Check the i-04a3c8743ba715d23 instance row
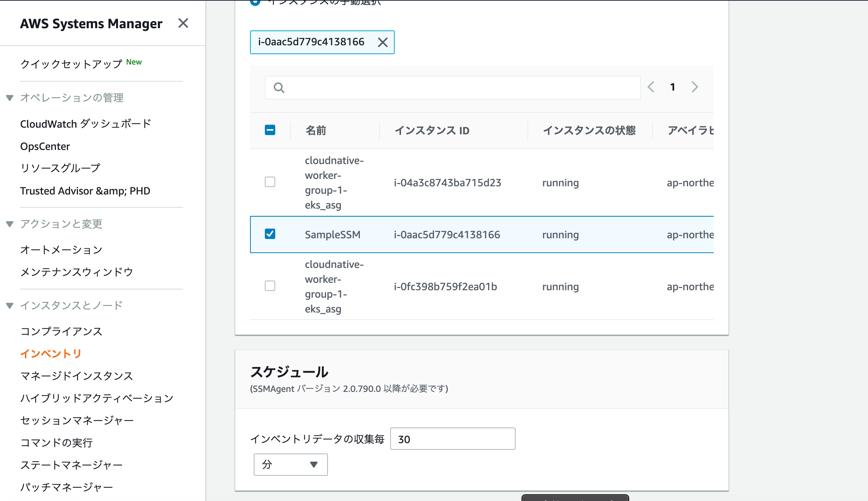The image size is (868, 501). [x=270, y=182]
